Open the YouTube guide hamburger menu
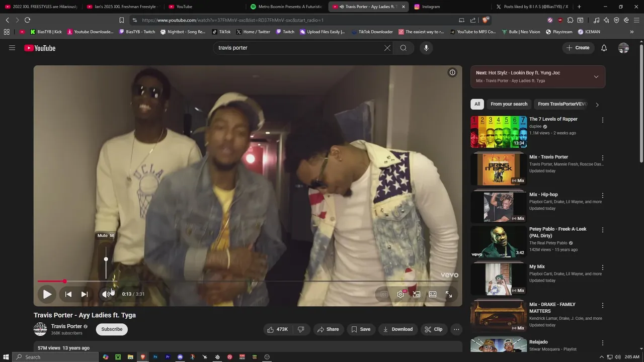The image size is (644, 362). pyautogui.click(x=12, y=48)
